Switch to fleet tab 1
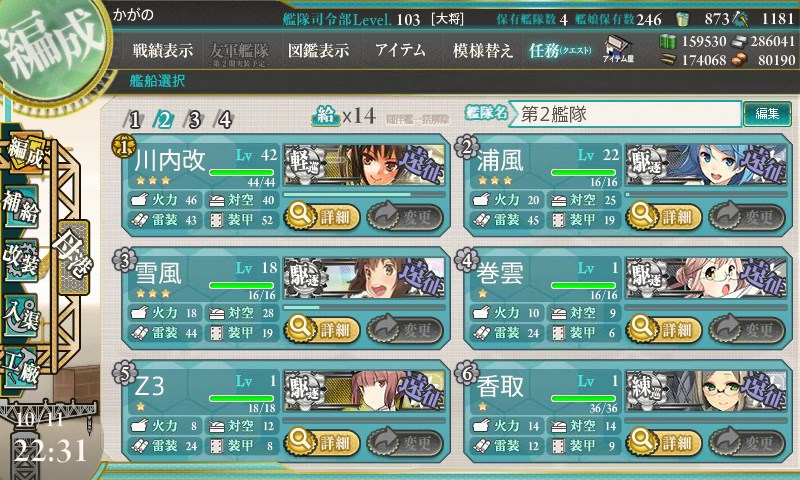800x480 pixels. [x=134, y=120]
